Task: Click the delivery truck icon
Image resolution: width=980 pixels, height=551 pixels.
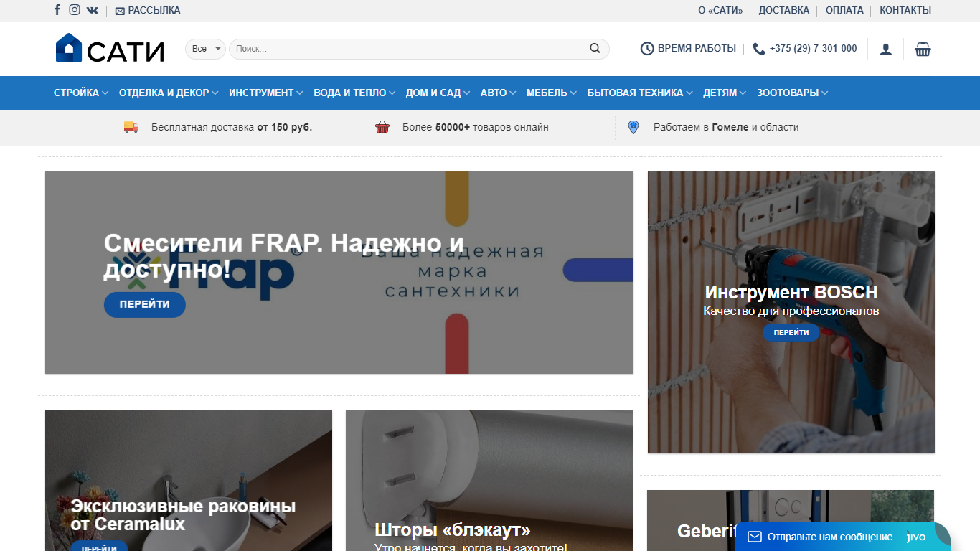Action: point(131,127)
